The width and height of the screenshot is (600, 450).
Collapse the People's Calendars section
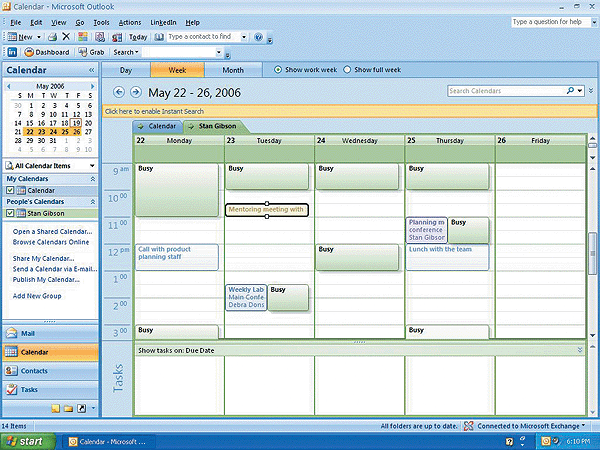click(x=93, y=202)
